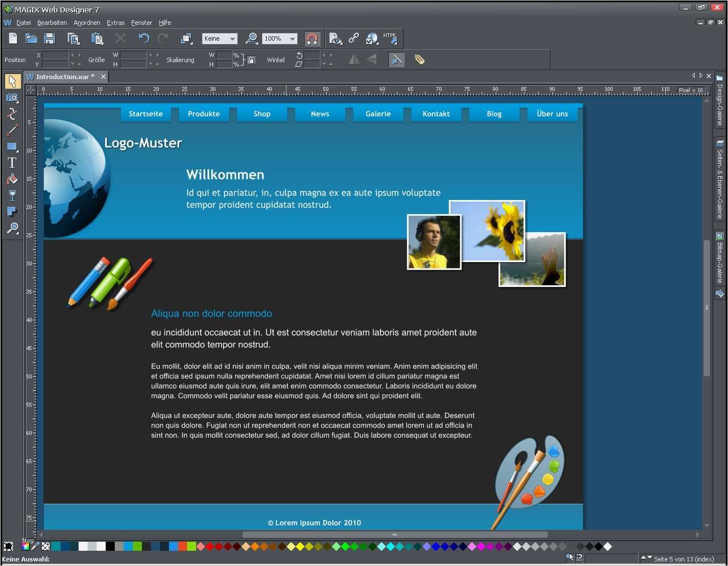Open the Anordnen menu

[x=86, y=23]
